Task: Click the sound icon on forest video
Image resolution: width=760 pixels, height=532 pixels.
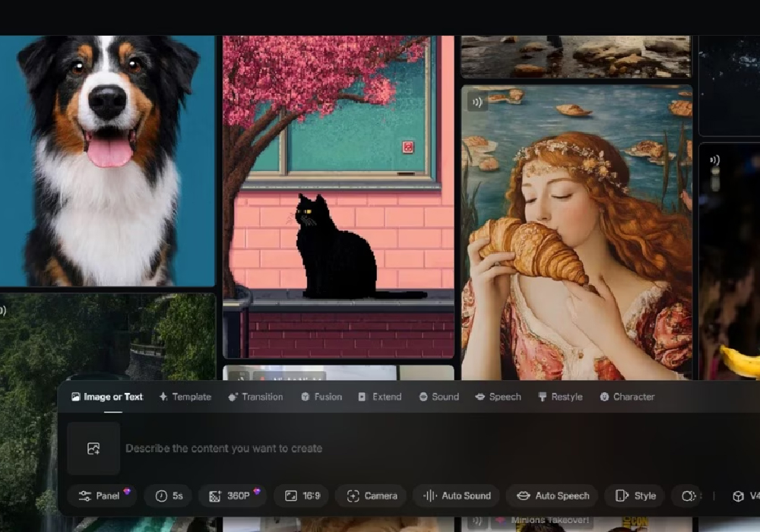Action: (x=3, y=310)
